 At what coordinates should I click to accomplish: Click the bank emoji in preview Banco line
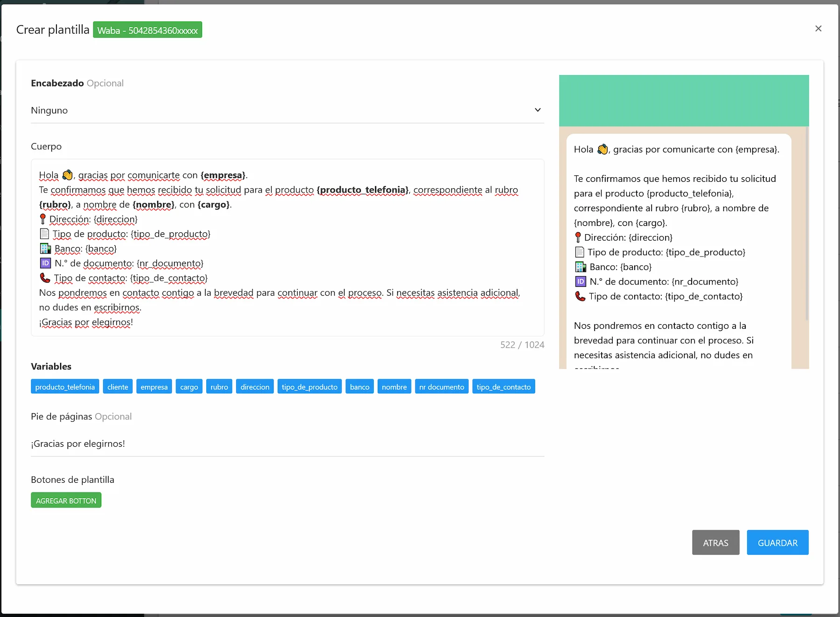tap(581, 267)
